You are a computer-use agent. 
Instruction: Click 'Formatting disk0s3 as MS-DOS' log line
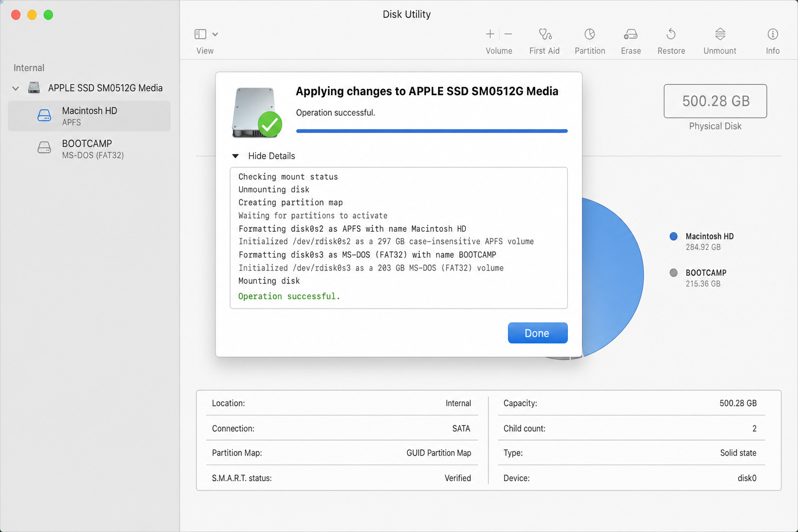point(367,255)
